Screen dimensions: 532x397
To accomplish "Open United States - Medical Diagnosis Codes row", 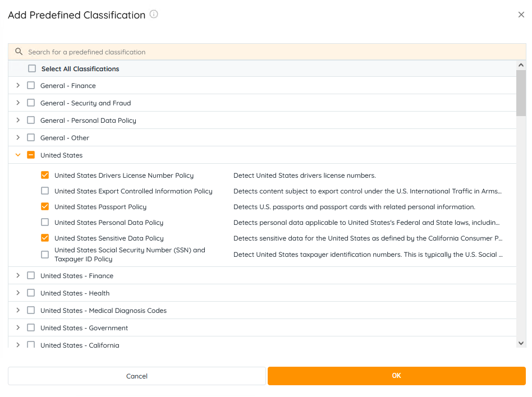I will click(x=18, y=311).
